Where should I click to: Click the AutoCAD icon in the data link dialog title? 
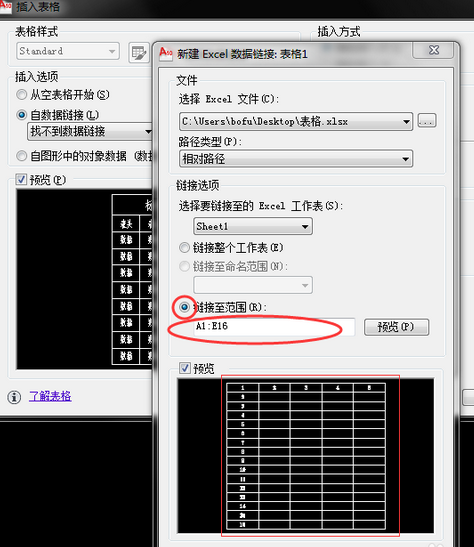point(166,53)
